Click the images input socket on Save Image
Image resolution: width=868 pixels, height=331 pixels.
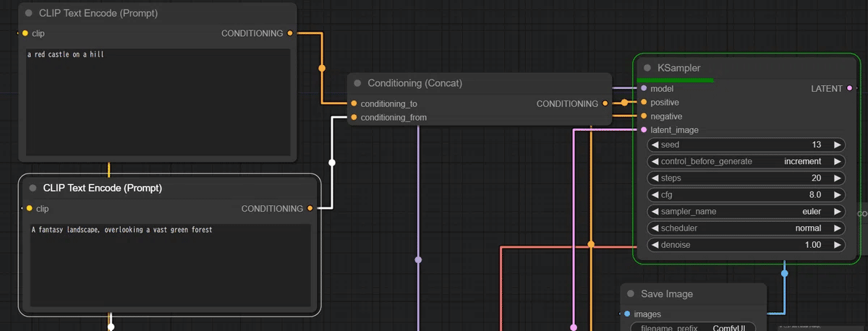[x=626, y=314]
